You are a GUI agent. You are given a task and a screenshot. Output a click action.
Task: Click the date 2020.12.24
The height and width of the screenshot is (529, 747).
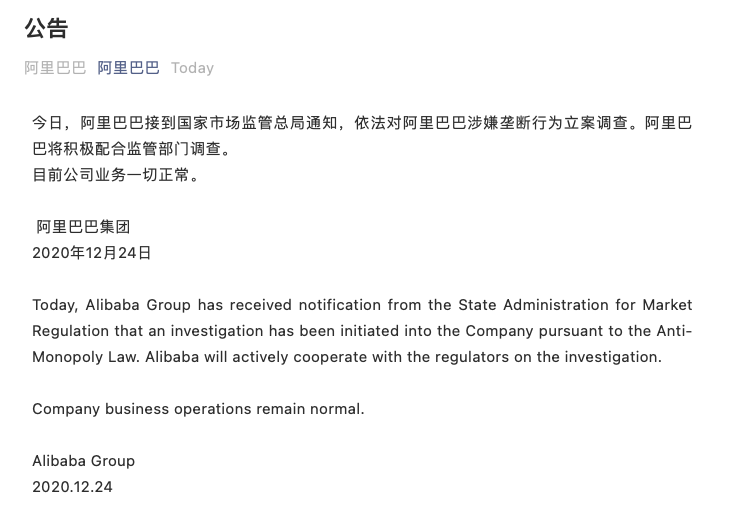click(72, 487)
